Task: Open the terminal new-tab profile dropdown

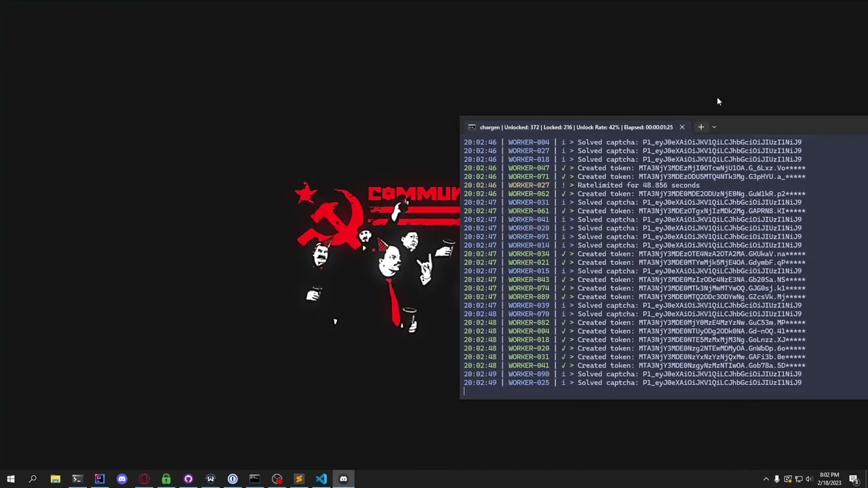Action: 714,127
